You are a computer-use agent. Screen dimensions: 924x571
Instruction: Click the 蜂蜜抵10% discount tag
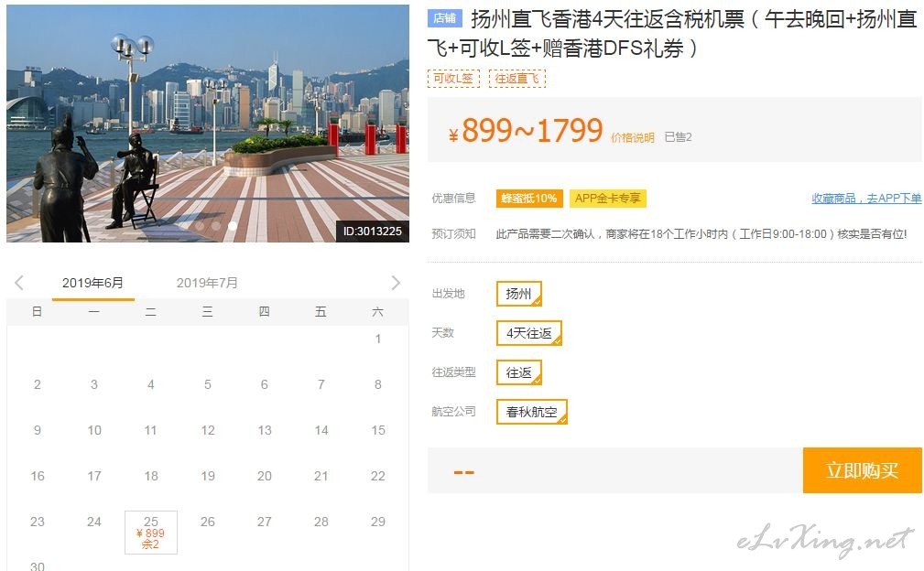coord(529,199)
